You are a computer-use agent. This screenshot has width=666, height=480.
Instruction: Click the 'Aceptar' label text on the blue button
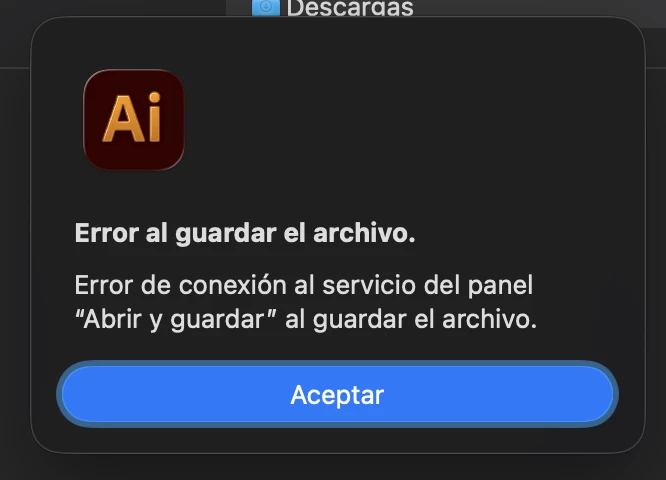337,395
